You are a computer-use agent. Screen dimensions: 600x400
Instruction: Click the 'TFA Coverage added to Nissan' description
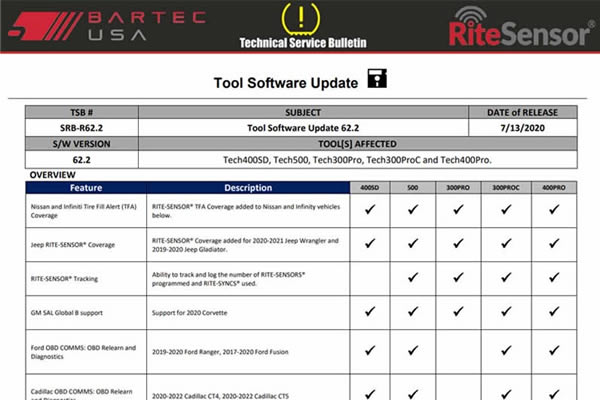[x=246, y=211]
